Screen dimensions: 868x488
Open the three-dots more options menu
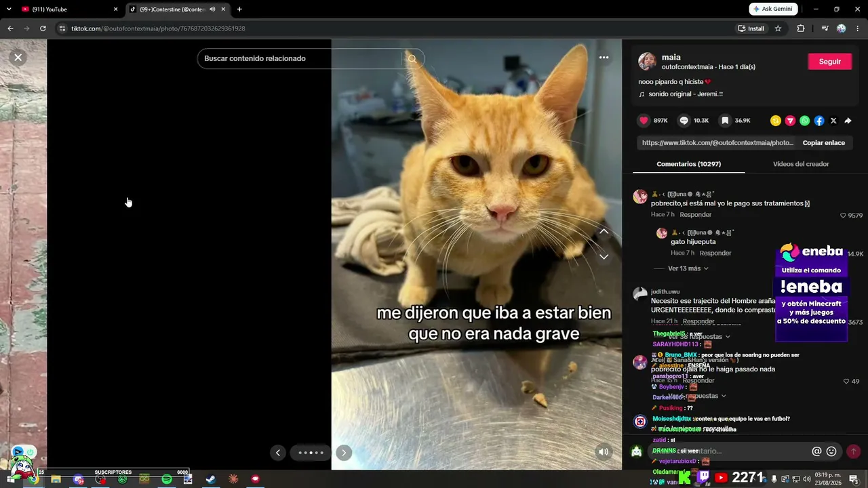coord(604,58)
